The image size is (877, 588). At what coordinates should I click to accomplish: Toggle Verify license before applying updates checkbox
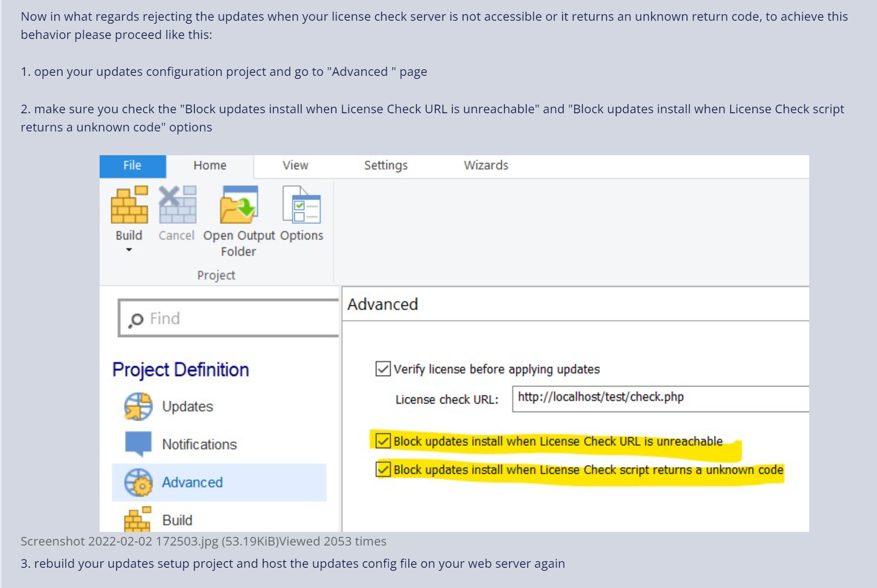(383, 369)
